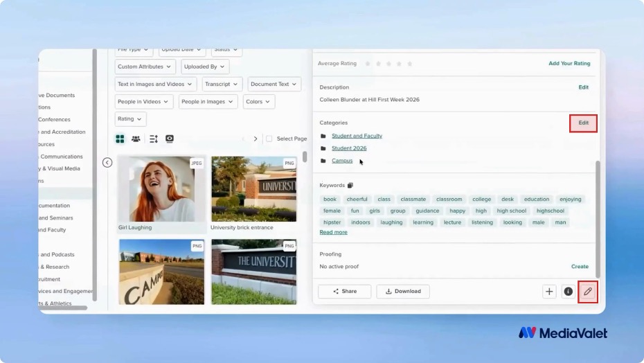Screen dimensions: 644x363
Task: Tick the Select Page checkbox
Action: point(269,139)
